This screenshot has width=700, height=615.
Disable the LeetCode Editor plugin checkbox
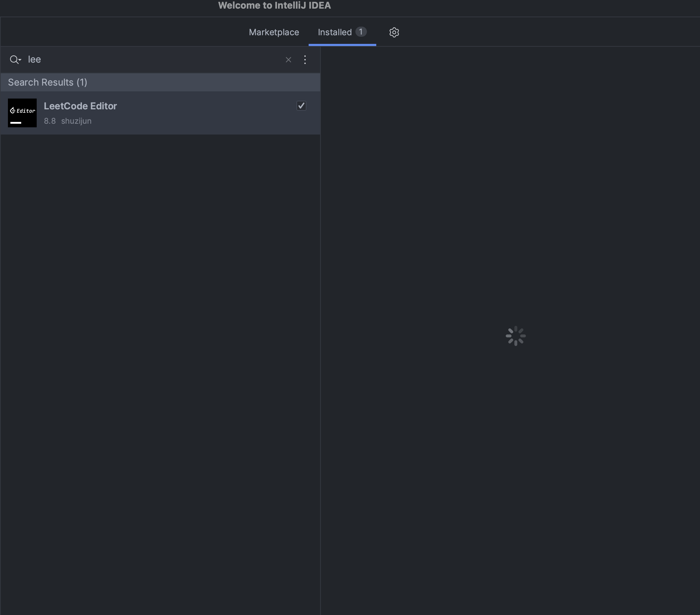(301, 106)
